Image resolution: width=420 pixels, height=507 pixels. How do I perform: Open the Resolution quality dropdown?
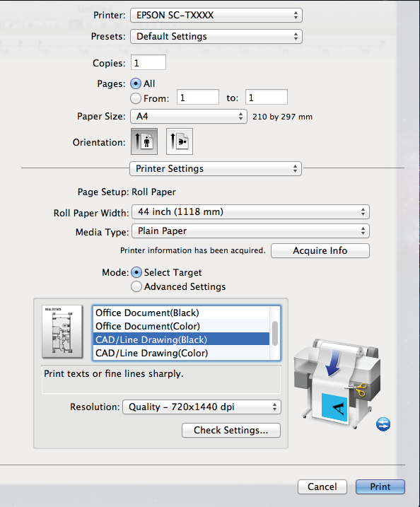[202, 407]
